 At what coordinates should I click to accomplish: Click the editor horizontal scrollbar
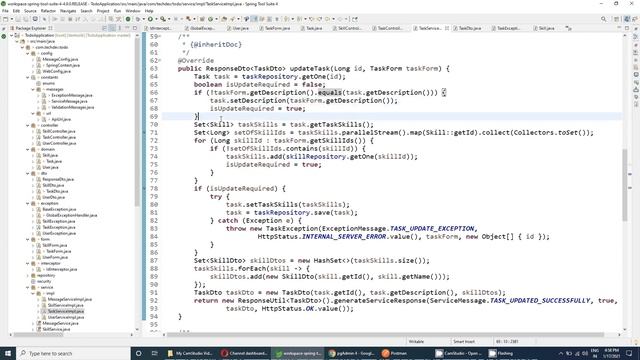tap(386, 335)
